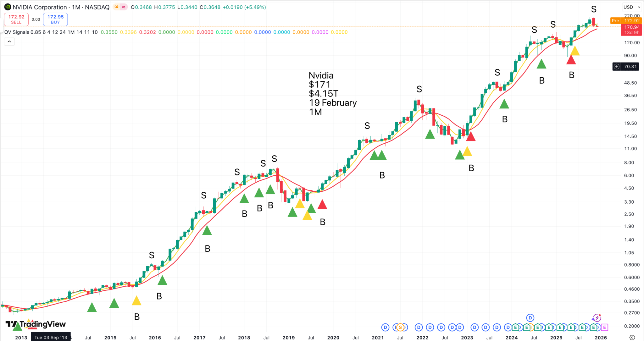Open chart settings hexagon gear icon
Viewport: 644px width, 341px height.
point(632,337)
